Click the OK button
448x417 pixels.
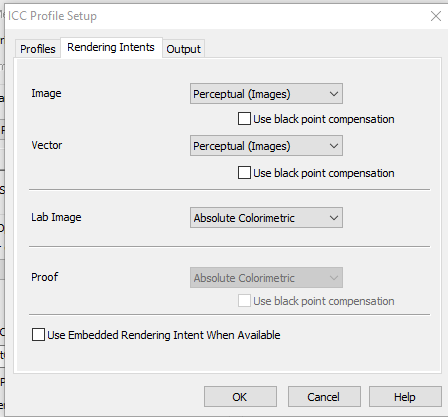coord(240,397)
